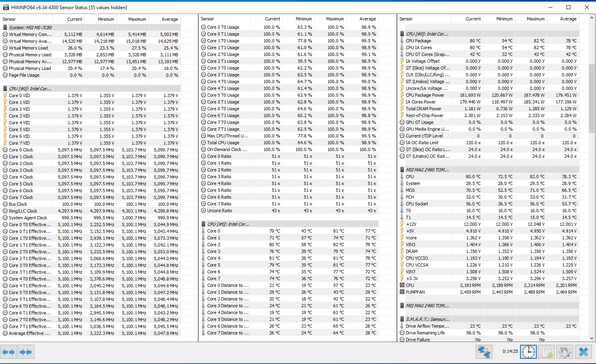Select the System Agent Clock row
596x364 pixels.
[x=91, y=218]
